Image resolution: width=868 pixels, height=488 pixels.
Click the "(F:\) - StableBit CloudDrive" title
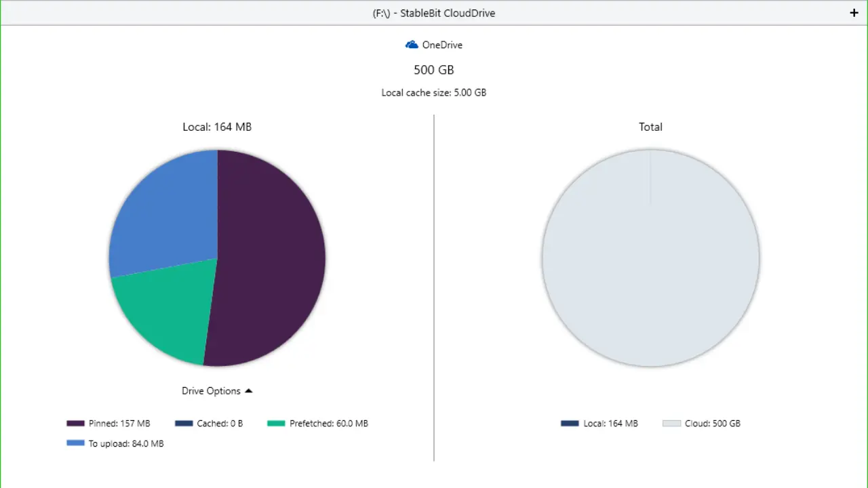click(x=434, y=13)
